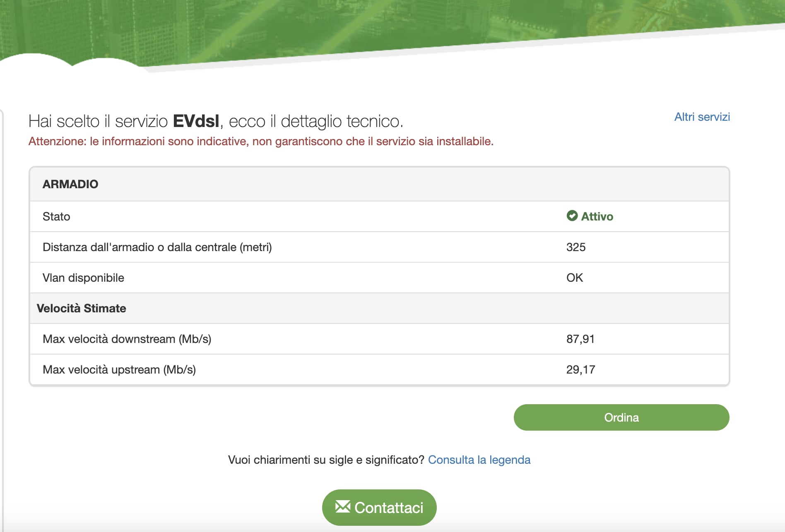
Task: Click the envelope icon in Contattaci
Action: (x=342, y=507)
